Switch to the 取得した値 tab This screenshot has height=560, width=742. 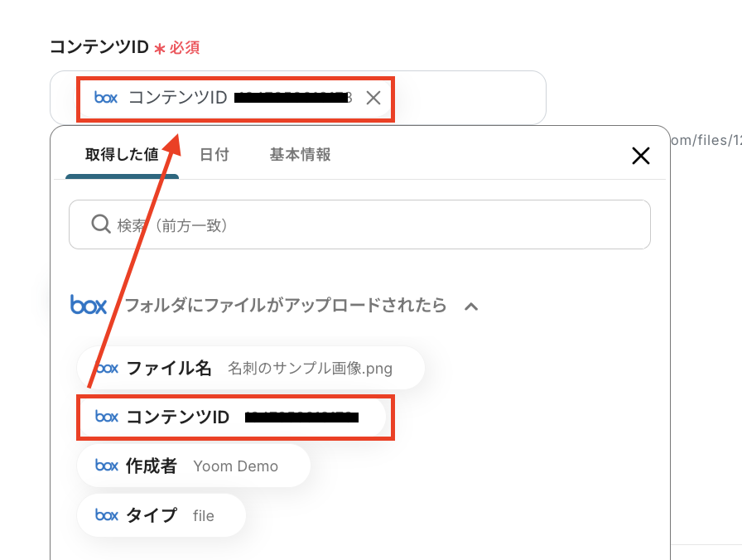pyautogui.click(x=122, y=155)
